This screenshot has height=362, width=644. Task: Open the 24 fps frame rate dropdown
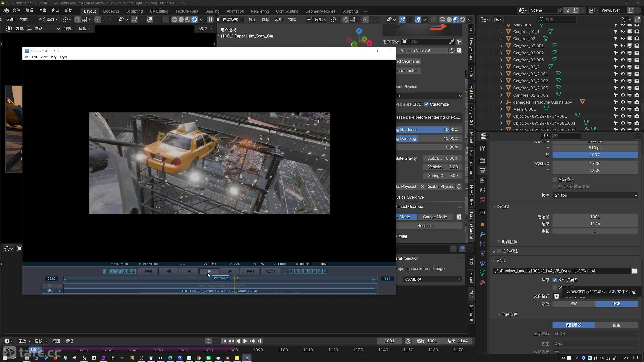click(x=595, y=195)
